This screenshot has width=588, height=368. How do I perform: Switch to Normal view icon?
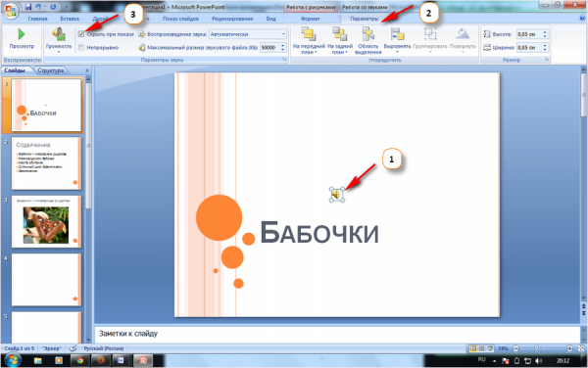coord(473,348)
